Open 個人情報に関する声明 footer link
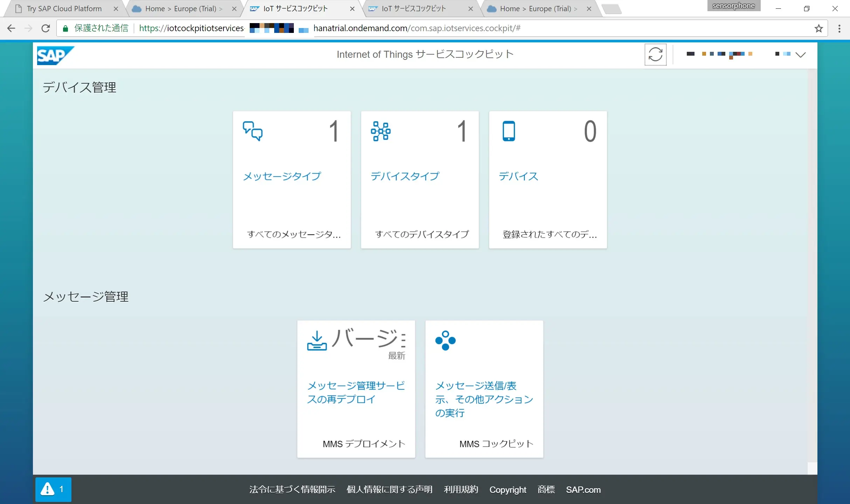 [389, 489]
